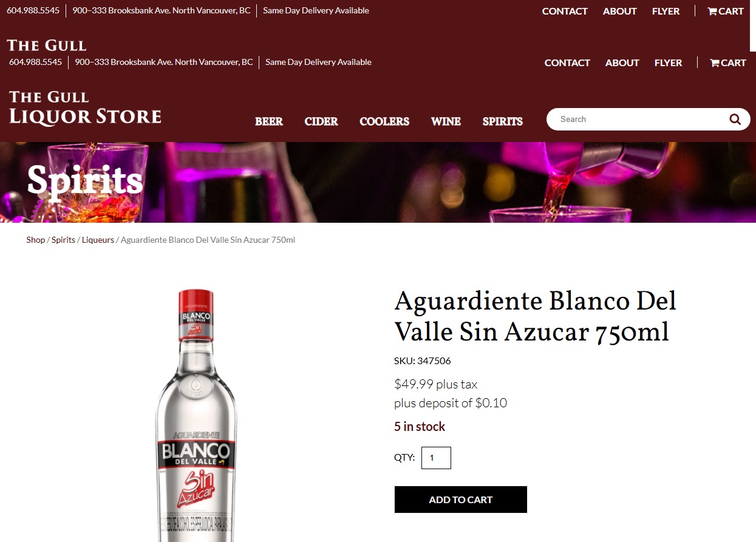The width and height of the screenshot is (756, 542).
Task: Open the CIDER menu category
Action: (x=321, y=121)
